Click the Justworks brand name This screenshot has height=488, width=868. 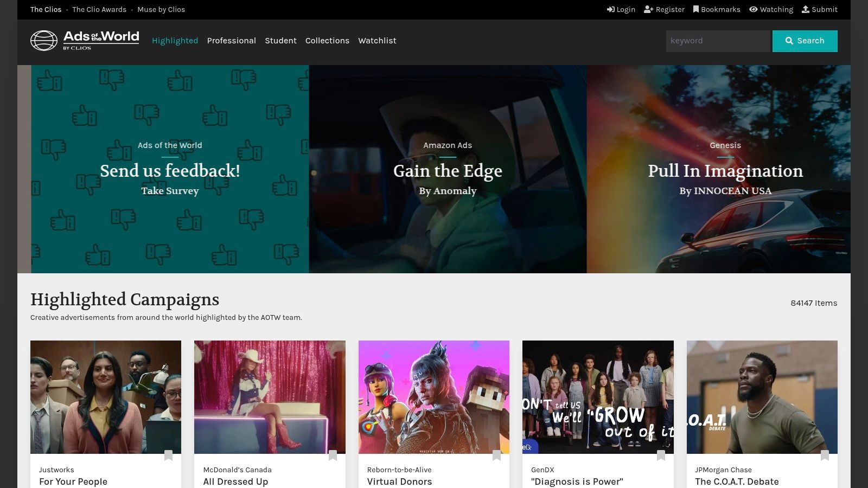tap(56, 470)
